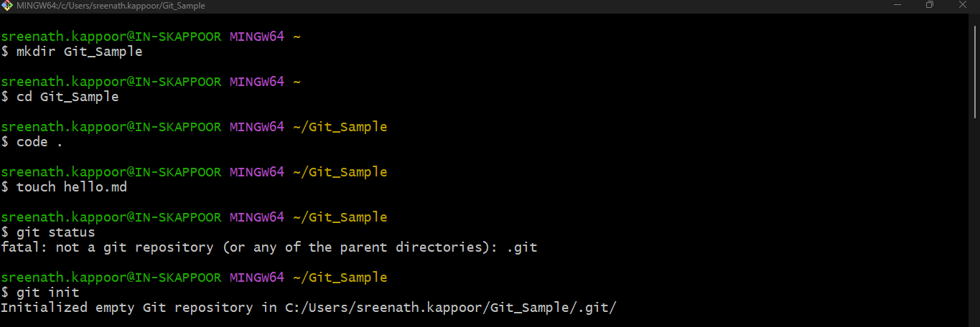Click the 'touch' command word
Viewport: 980px width, 327px height.
point(36,187)
